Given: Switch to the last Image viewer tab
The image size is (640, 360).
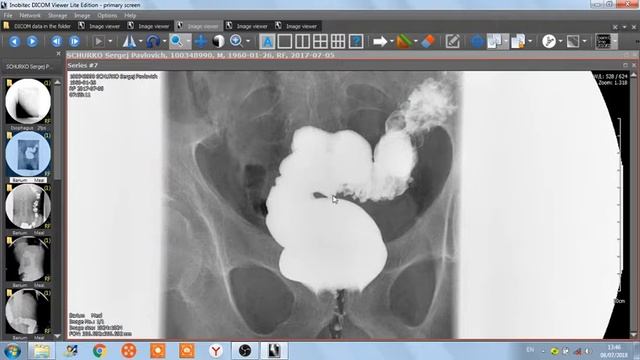Looking at the screenshot, I should (x=297, y=26).
